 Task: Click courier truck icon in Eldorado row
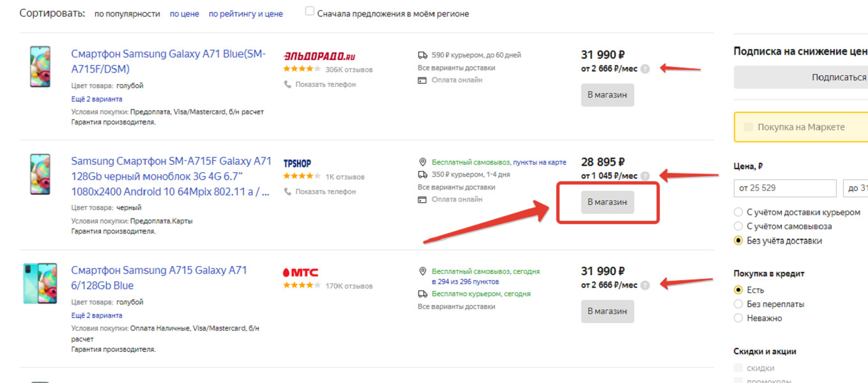coord(422,56)
